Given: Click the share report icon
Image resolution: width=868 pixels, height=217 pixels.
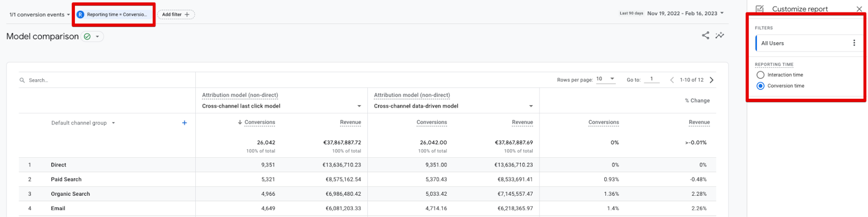Looking at the screenshot, I should pyautogui.click(x=705, y=36).
